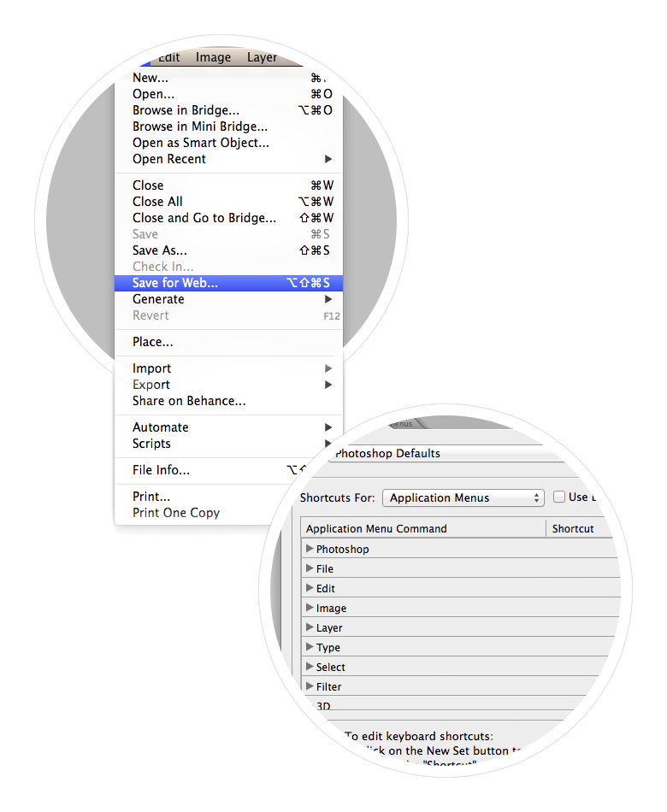
Task: Open the Edit menu in menu bar
Action: (169, 57)
